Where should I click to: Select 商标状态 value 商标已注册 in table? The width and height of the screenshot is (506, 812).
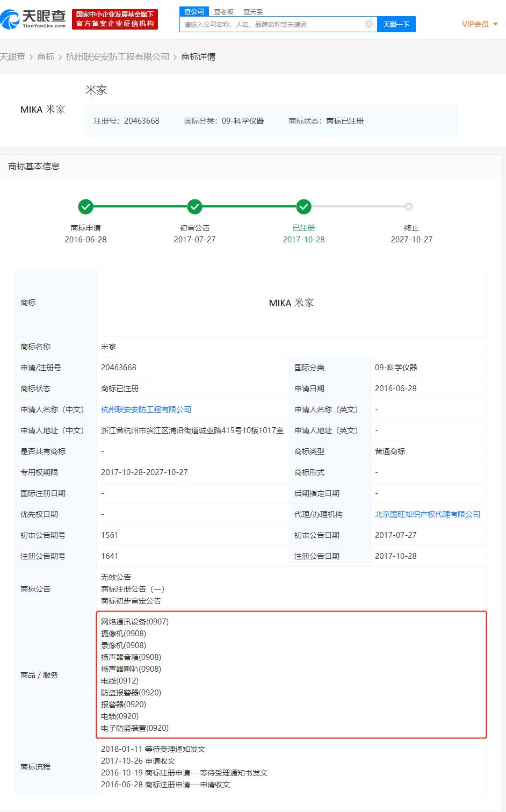[x=120, y=389]
